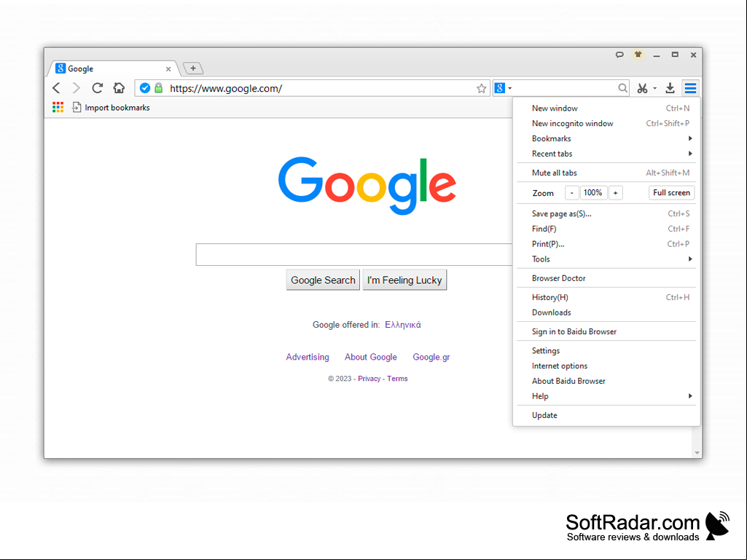Open Internet options

click(x=606, y=366)
